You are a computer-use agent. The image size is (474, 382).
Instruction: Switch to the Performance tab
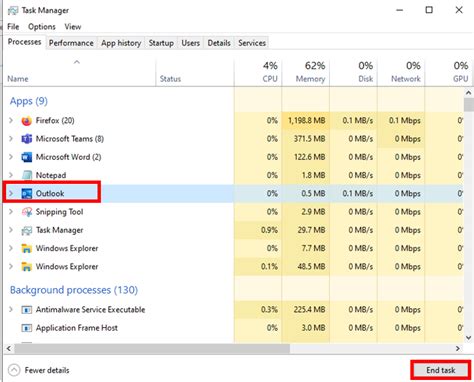[x=71, y=43]
